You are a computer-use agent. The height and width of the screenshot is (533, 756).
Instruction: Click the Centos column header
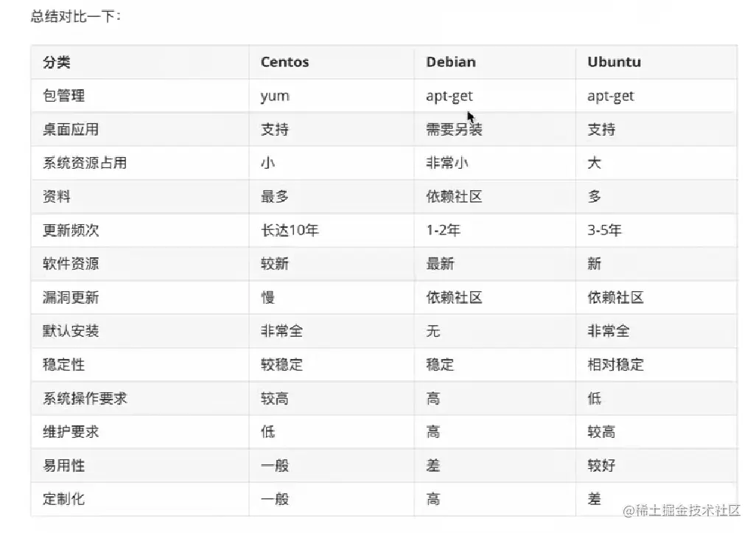284,62
